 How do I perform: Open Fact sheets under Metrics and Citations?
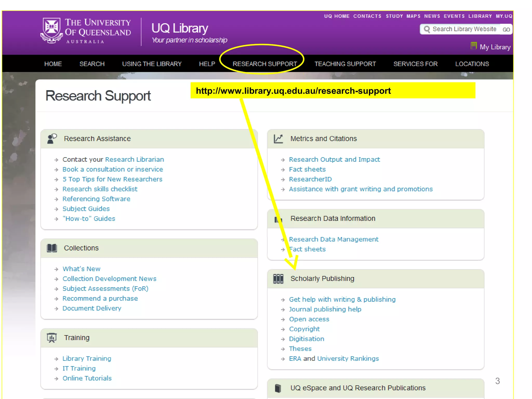[307, 169]
